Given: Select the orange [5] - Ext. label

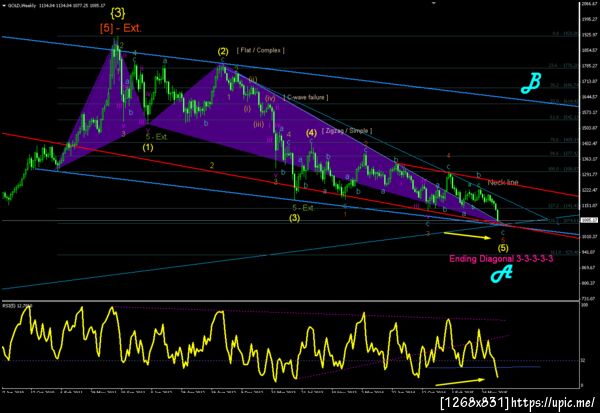Looking at the screenshot, I should pos(121,28).
